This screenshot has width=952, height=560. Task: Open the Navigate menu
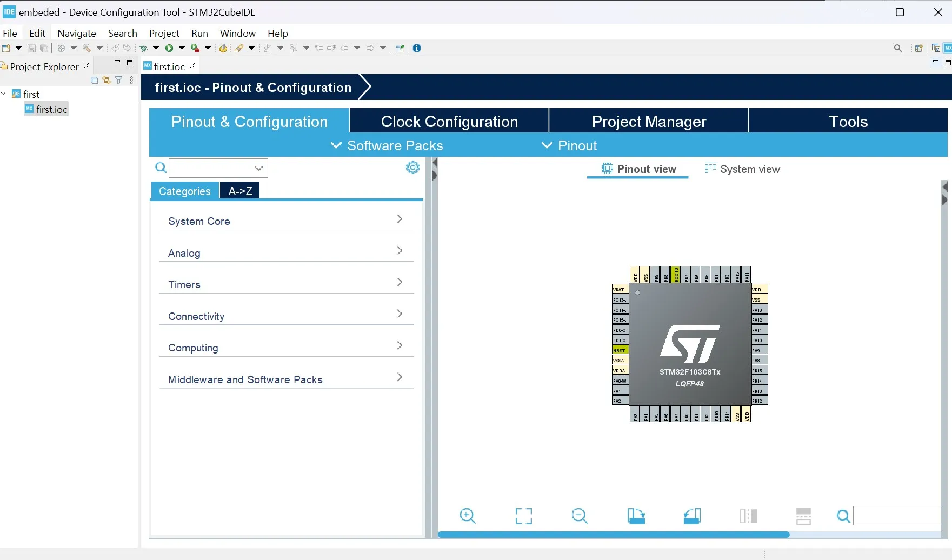(x=77, y=33)
